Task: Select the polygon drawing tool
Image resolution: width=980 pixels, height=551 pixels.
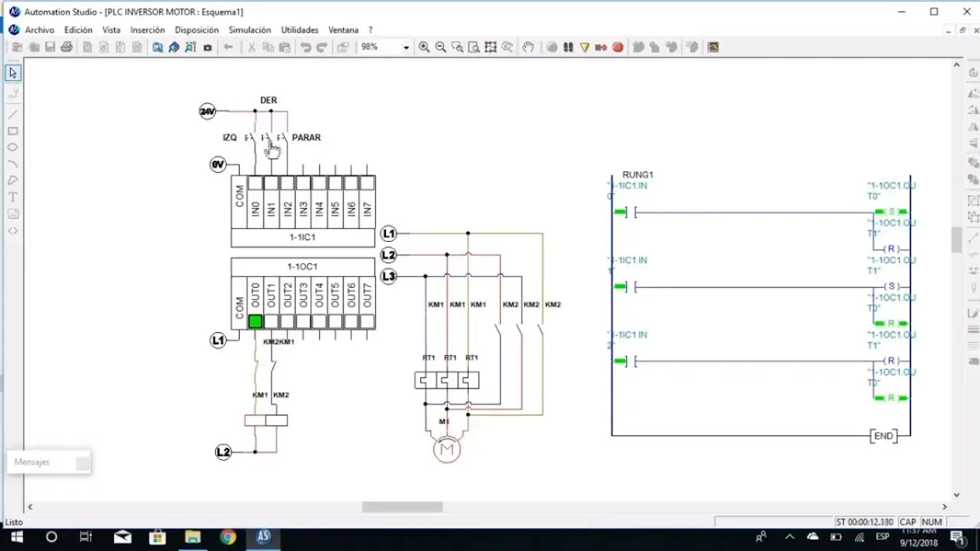Action: click(13, 181)
